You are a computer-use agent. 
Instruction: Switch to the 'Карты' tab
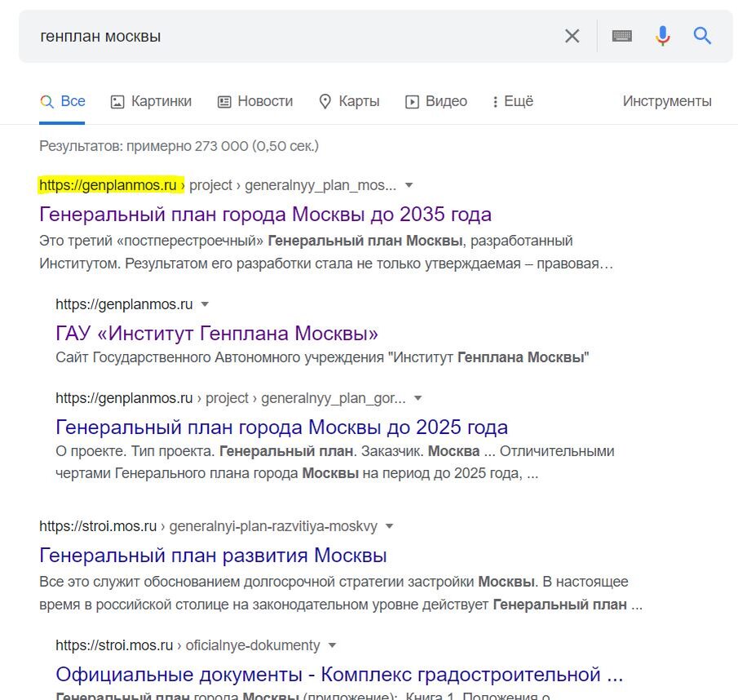pyautogui.click(x=349, y=101)
